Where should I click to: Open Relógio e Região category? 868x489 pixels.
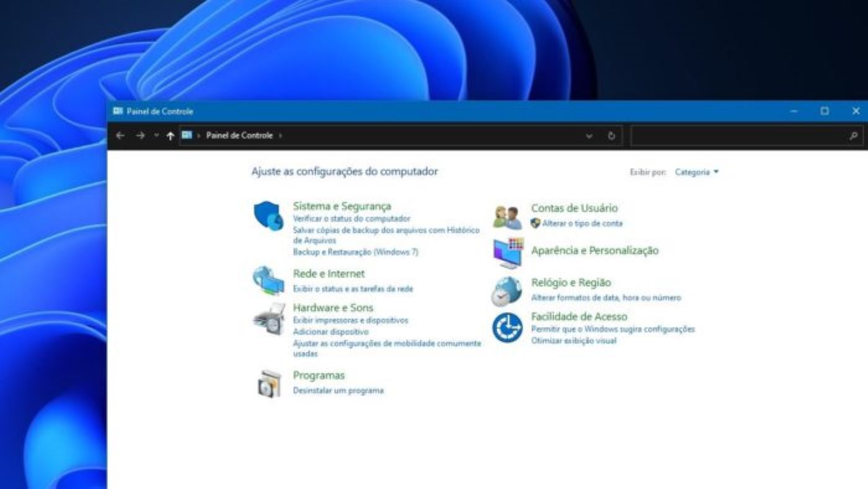coord(571,283)
